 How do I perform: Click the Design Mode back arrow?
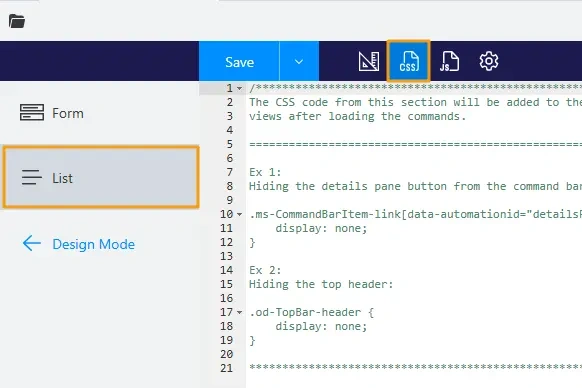coord(32,244)
